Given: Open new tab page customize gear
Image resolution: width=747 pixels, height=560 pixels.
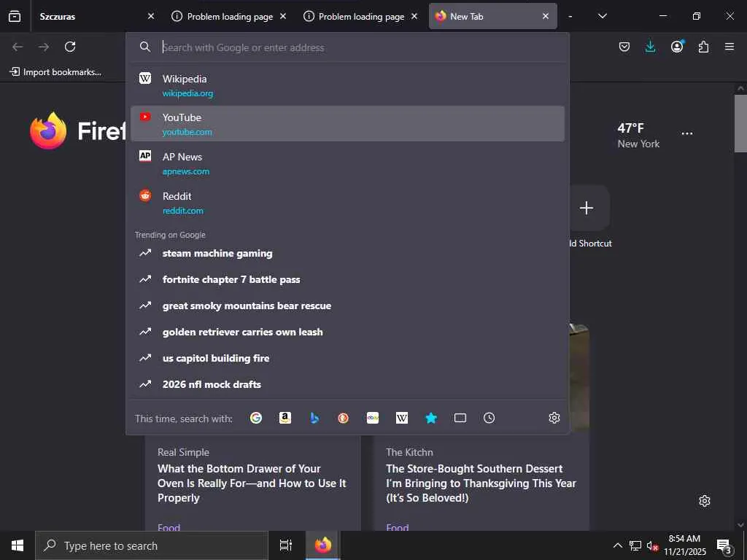Looking at the screenshot, I should (705, 501).
